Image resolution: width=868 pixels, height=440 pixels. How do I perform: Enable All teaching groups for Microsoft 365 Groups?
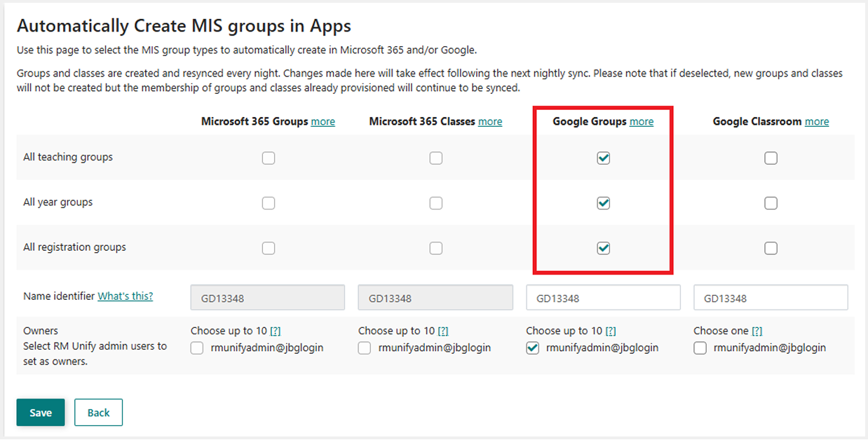pos(269,158)
